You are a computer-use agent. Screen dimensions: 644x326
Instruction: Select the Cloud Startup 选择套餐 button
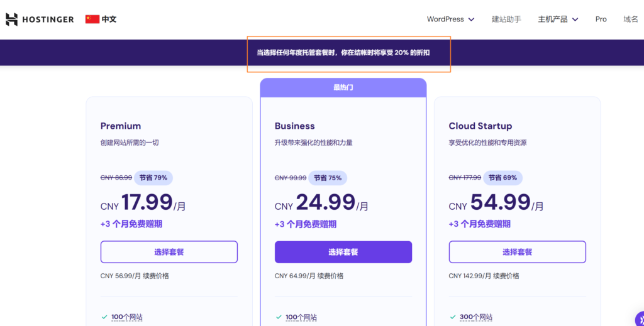point(517,252)
